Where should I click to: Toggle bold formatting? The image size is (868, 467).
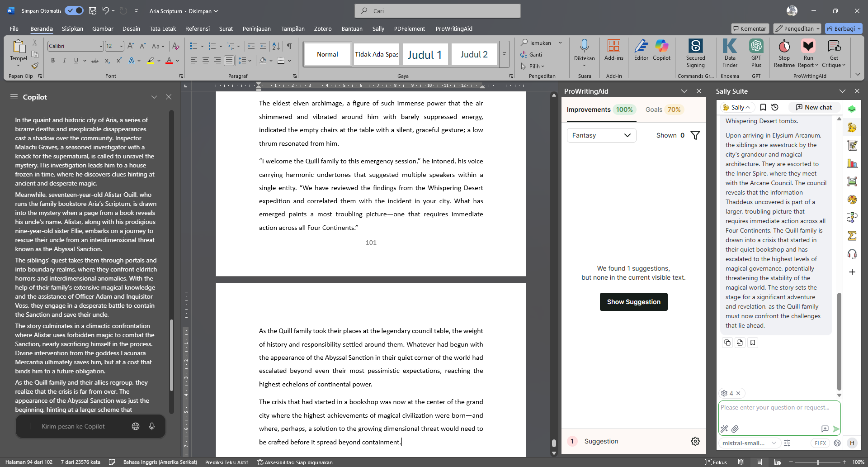click(53, 61)
